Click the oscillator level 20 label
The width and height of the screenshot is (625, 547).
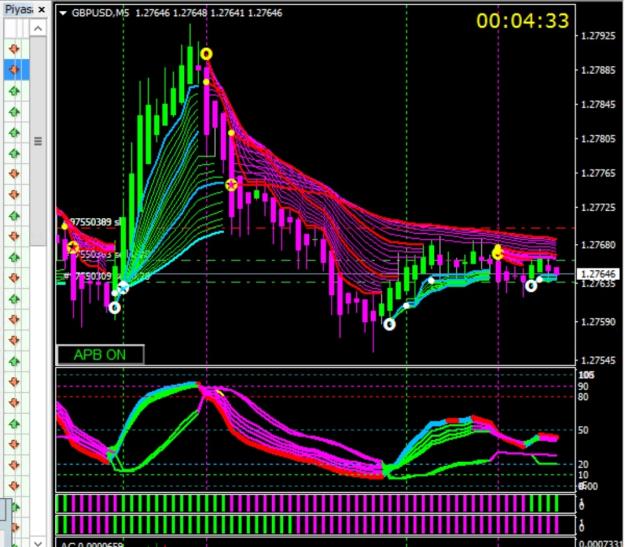click(x=583, y=464)
